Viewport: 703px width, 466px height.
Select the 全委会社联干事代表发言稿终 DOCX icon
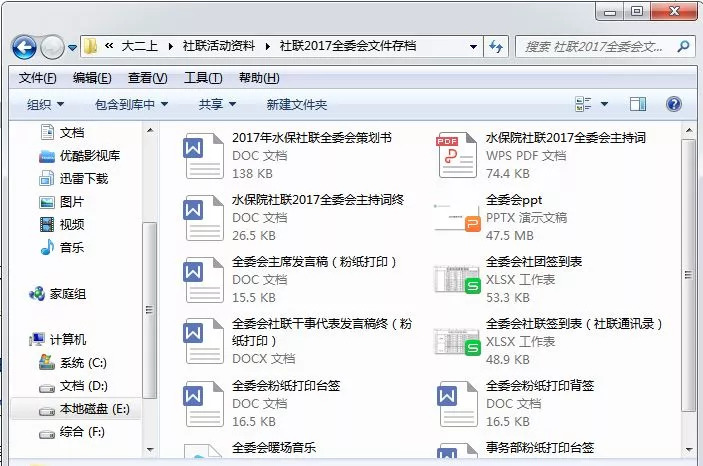[x=203, y=341]
